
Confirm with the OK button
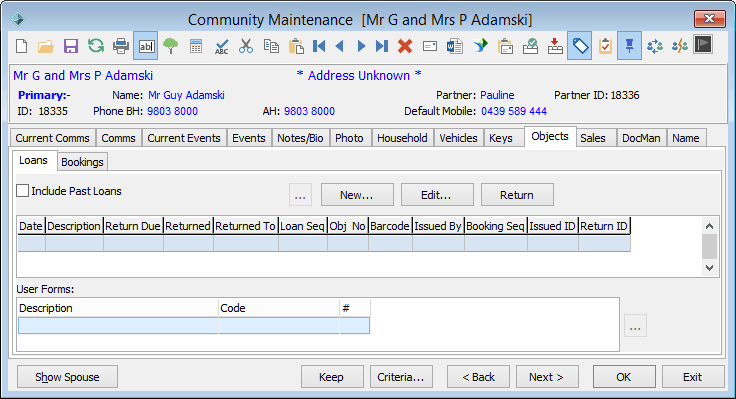click(624, 377)
